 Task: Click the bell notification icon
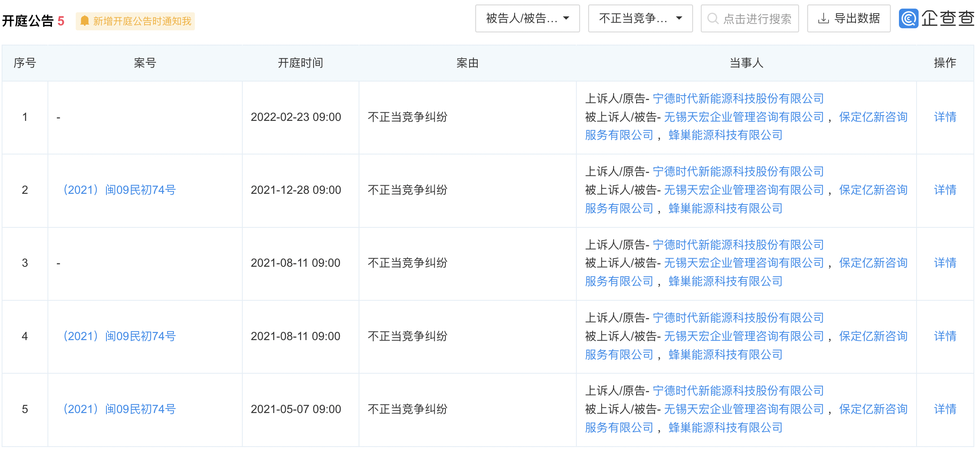click(x=84, y=21)
